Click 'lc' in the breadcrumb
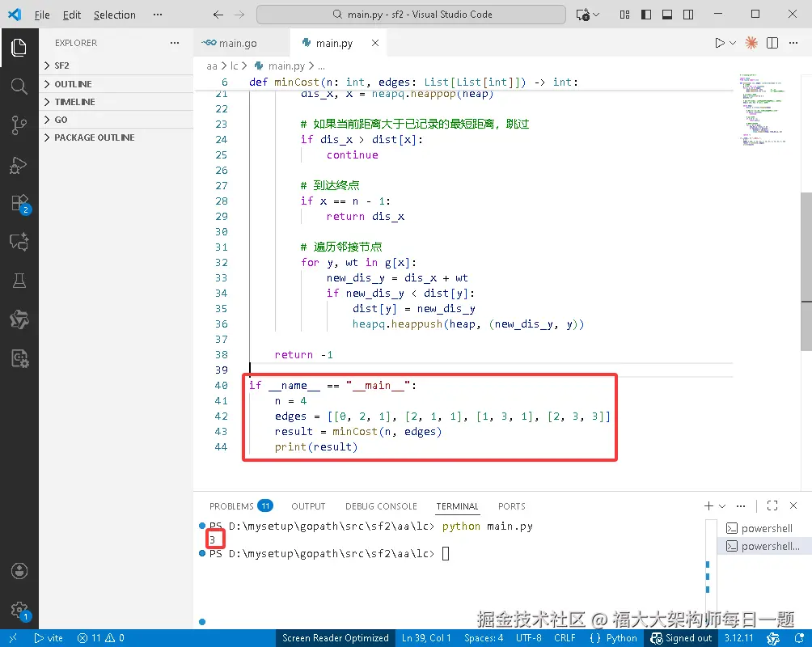This screenshot has height=647, width=812. point(234,66)
